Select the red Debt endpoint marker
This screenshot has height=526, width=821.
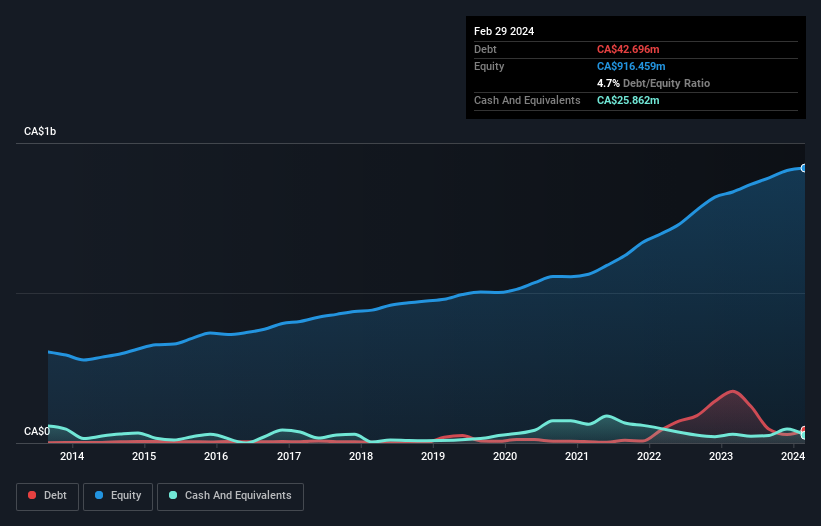tap(804, 430)
